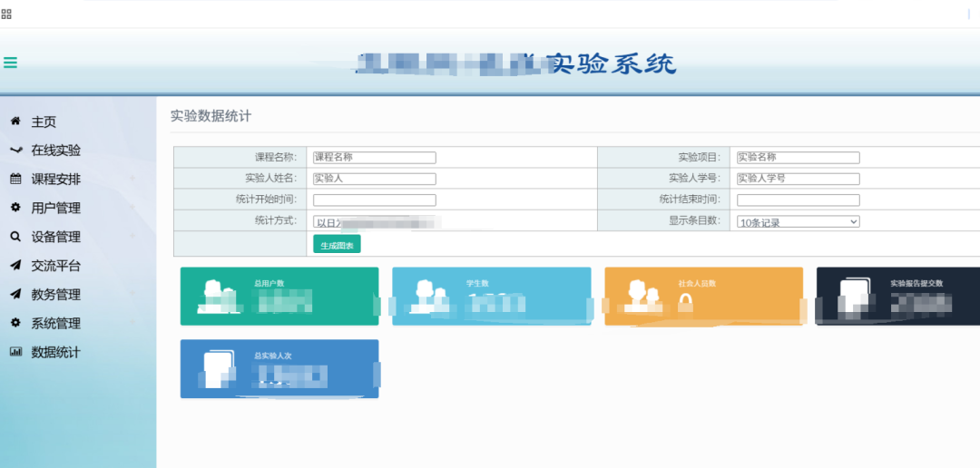Click the home icon beside 主页
This screenshot has width=980, height=468.
(15, 122)
